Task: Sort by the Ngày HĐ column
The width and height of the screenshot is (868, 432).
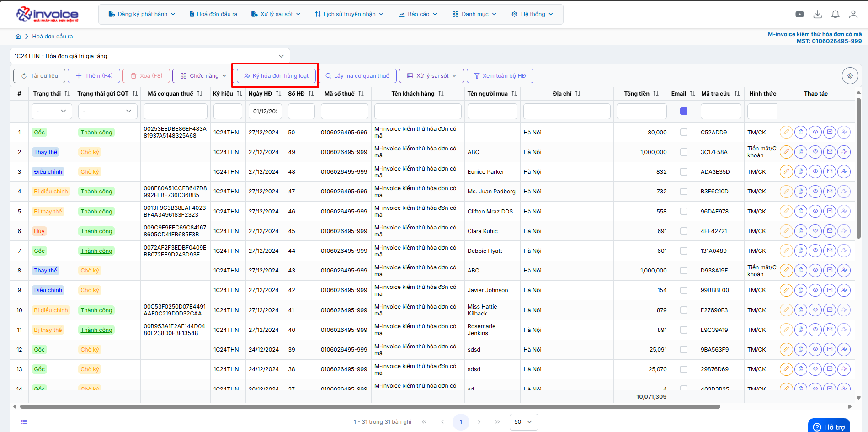Action: 278,94
